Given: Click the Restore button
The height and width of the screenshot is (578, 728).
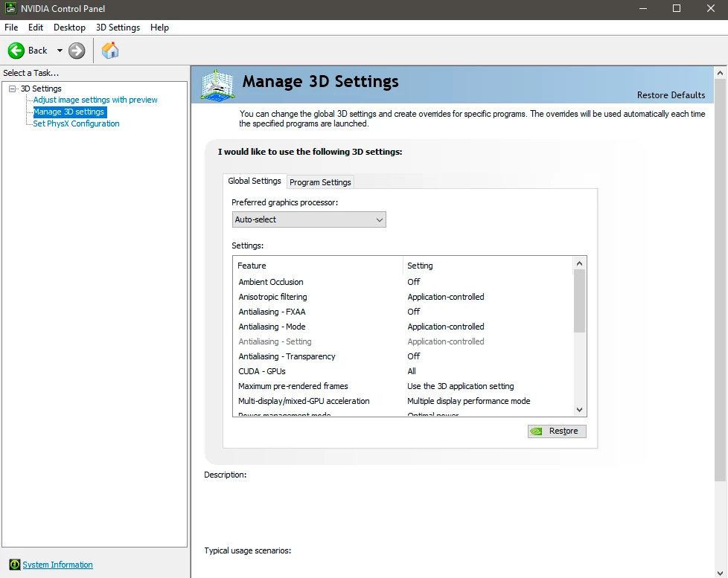Looking at the screenshot, I should coord(557,431).
